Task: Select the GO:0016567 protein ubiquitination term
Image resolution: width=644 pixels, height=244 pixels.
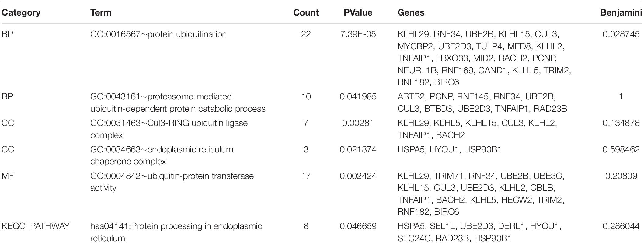Action: point(158,34)
